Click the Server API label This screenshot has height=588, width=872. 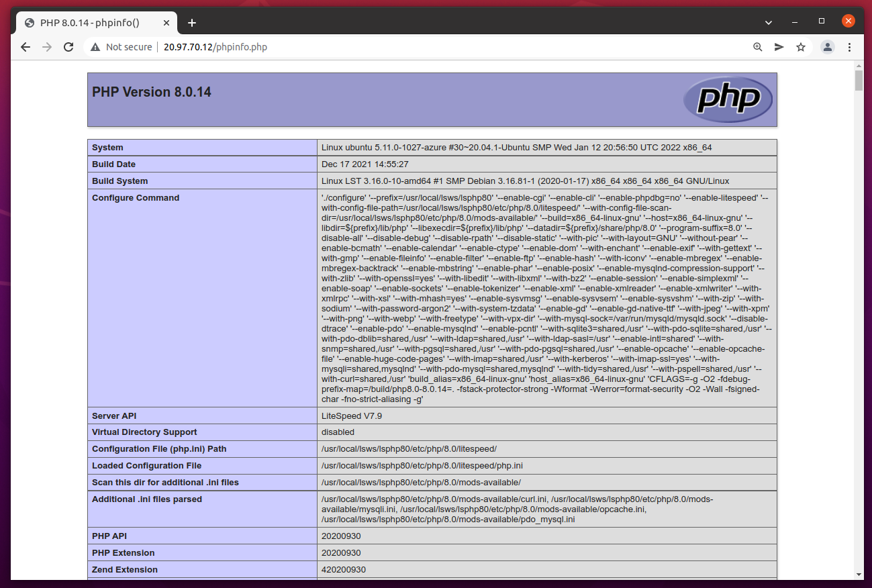(114, 416)
